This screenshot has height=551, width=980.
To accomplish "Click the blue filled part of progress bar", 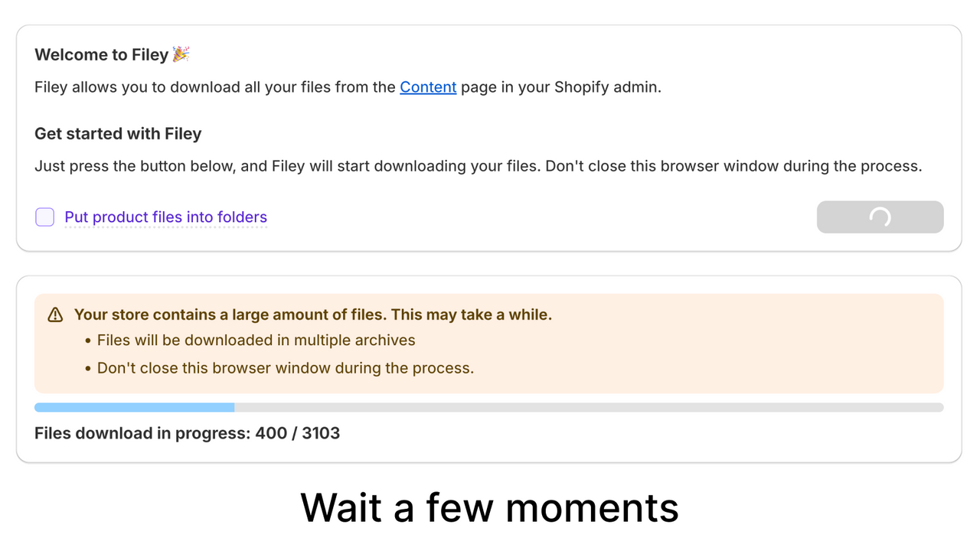I will coord(134,408).
